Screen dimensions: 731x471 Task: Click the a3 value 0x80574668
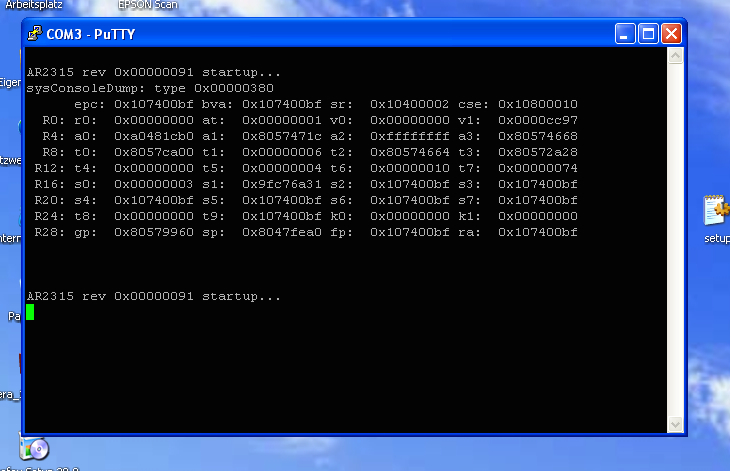[x=538, y=136]
